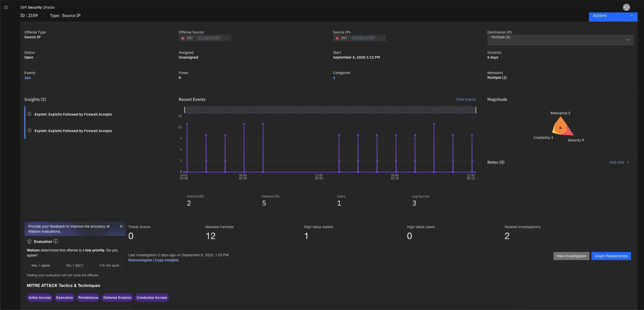Click the Evaluation info icon

click(x=56, y=241)
